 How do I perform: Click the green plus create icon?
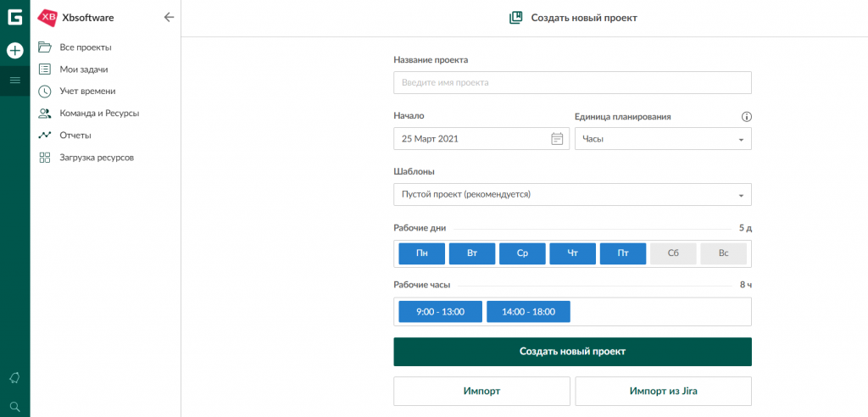tap(14, 50)
